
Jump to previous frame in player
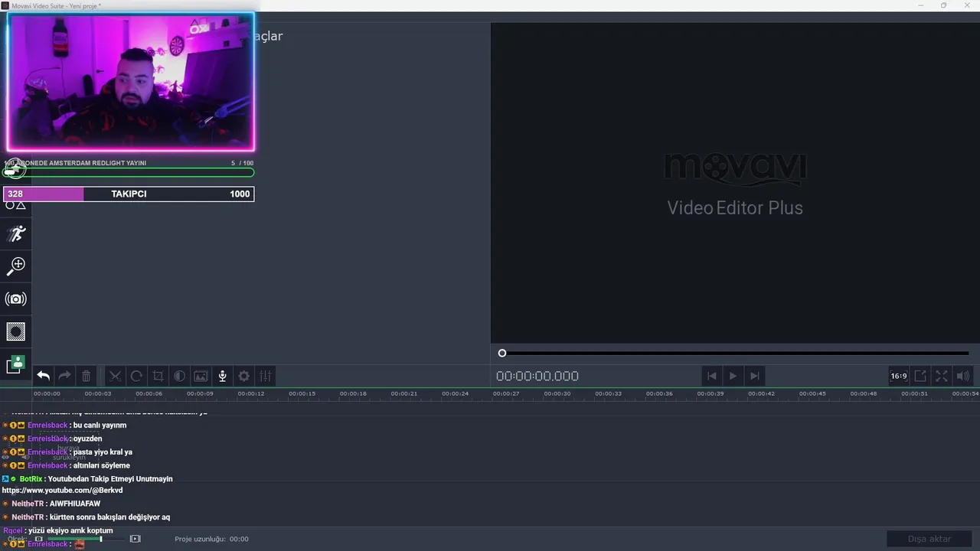(x=711, y=376)
